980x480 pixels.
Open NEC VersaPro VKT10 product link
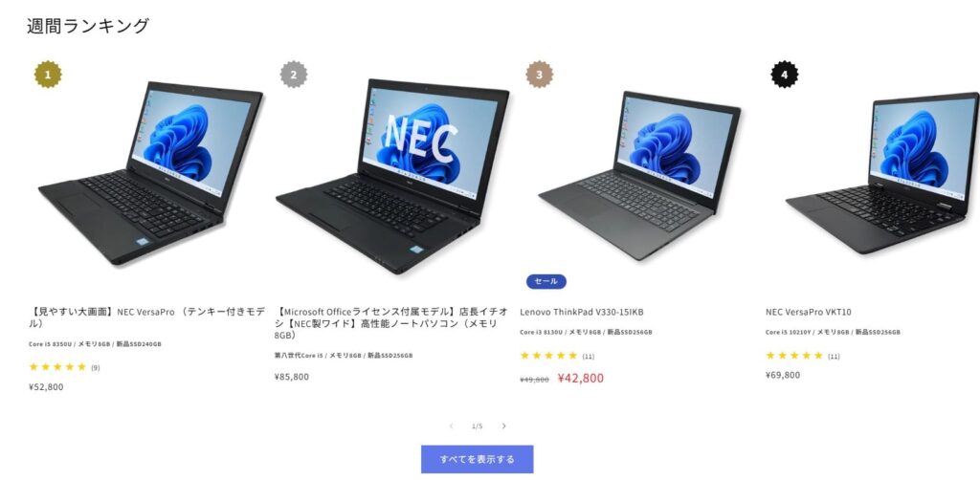pyautogui.click(x=808, y=312)
